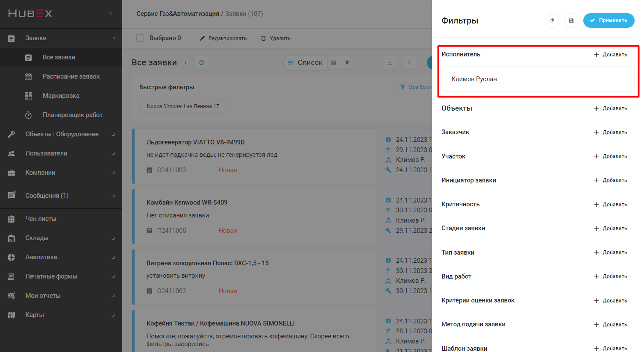Switch to table grid view icon
Viewport: 644px width, 352px height.
point(334,63)
